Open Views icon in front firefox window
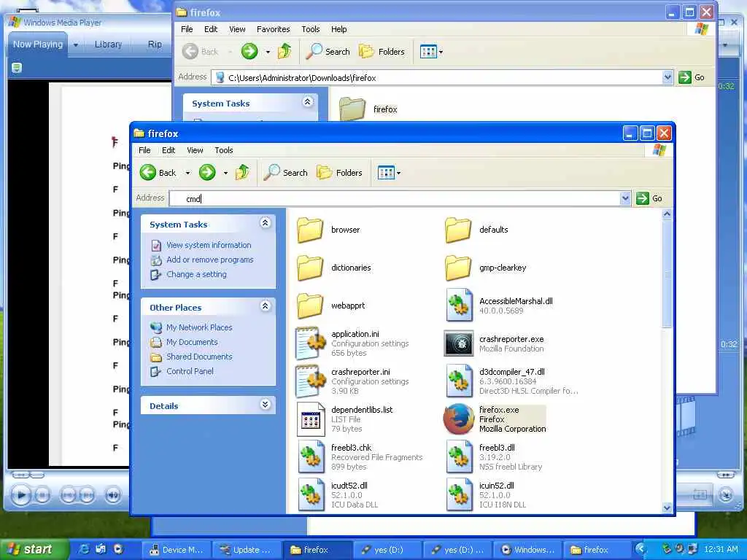The width and height of the screenshot is (747, 560). point(387,172)
